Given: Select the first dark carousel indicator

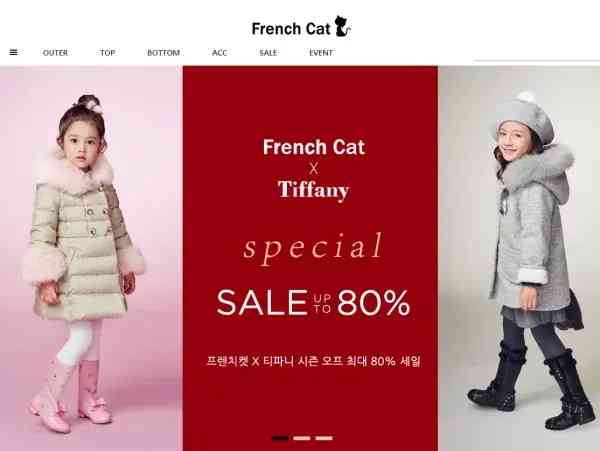Looking at the screenshot, I should pos(280,438).
